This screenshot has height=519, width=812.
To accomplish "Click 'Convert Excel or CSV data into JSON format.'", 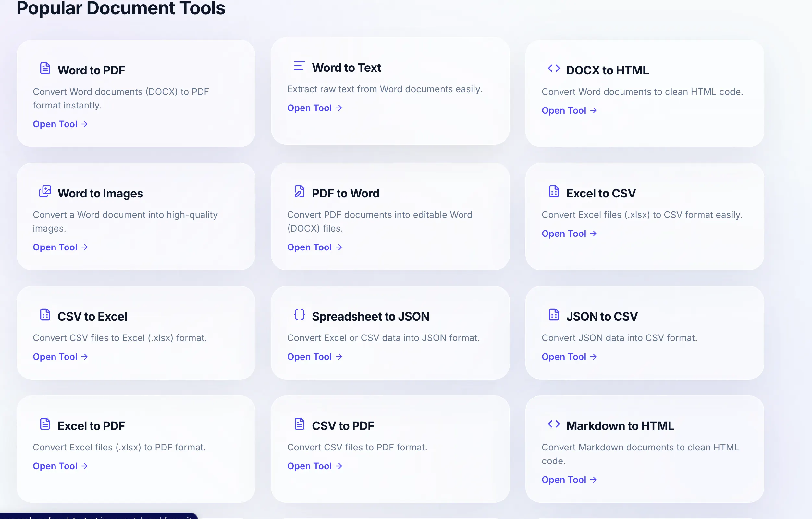I will pyautogui.click(x=383, y=338).
